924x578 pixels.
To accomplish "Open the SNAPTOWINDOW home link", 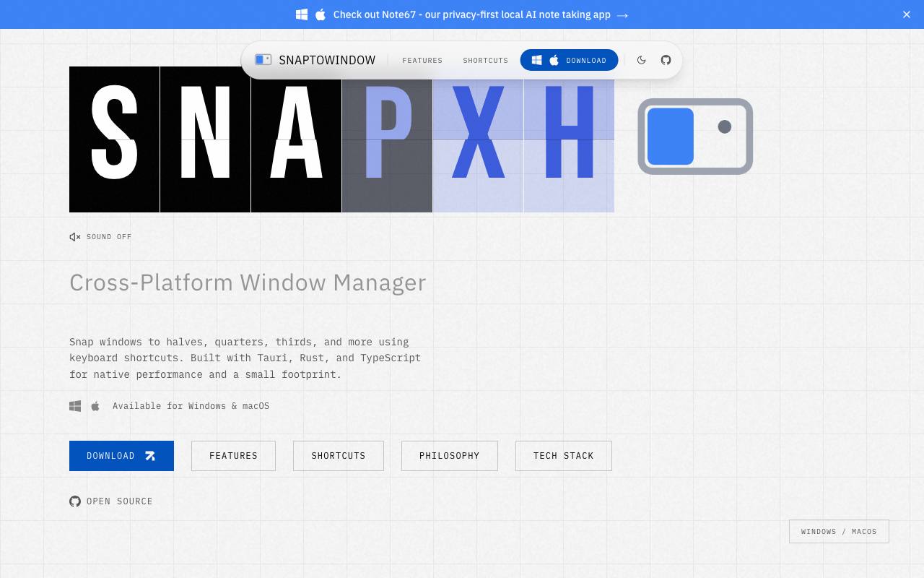I will [315, 60].
